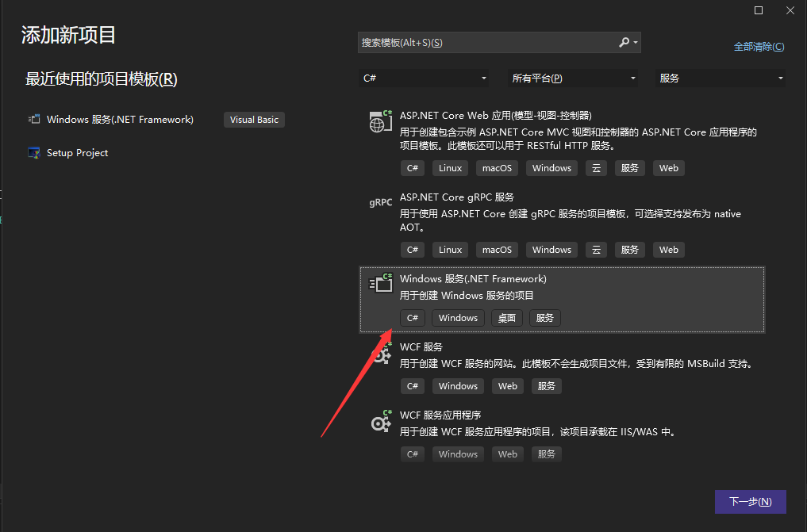Click Windows tag under Windows 服务(.NET Framework)
The height and width of the screenshot is (532, 807).
pyautogui.click(x=458, y=318)
